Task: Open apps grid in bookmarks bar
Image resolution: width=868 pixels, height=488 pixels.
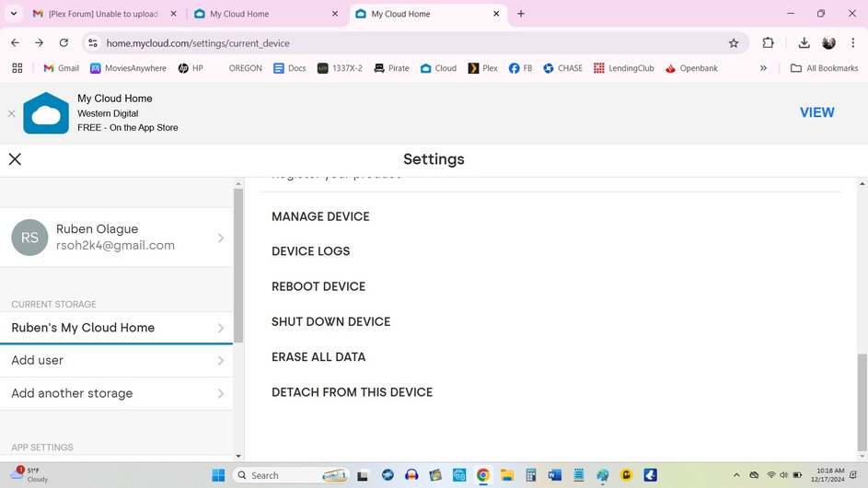Action: click(x=17, y=68)
